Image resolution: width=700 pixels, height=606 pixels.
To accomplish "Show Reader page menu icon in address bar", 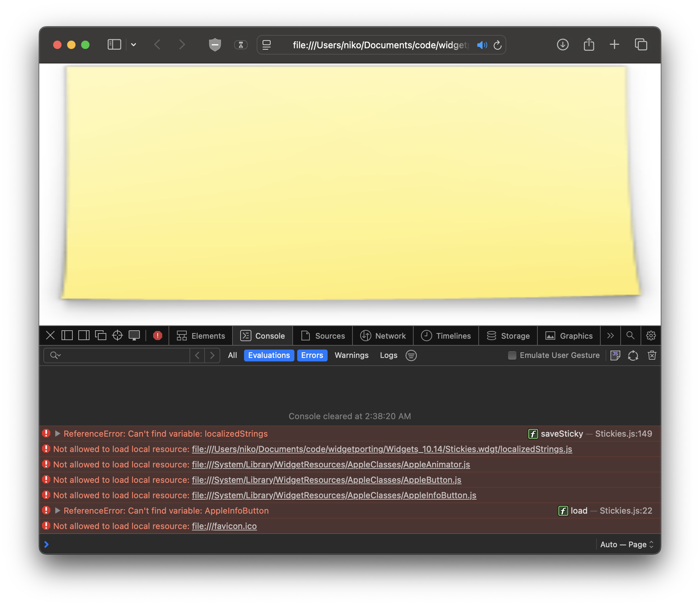I will 267,45.
